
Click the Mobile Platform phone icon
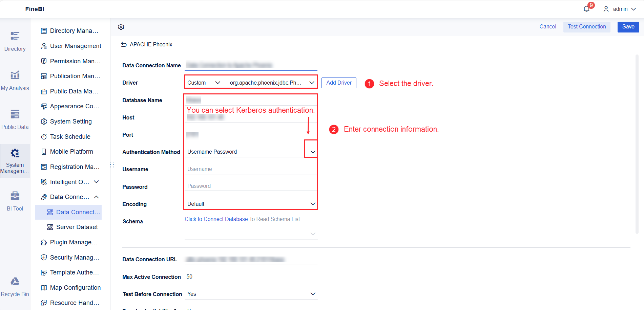tap(44, 152)
